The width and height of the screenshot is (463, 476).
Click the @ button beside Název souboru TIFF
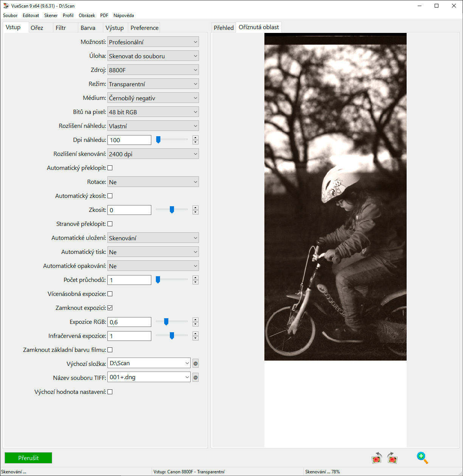pyautogui.click(x=196, y=378)
